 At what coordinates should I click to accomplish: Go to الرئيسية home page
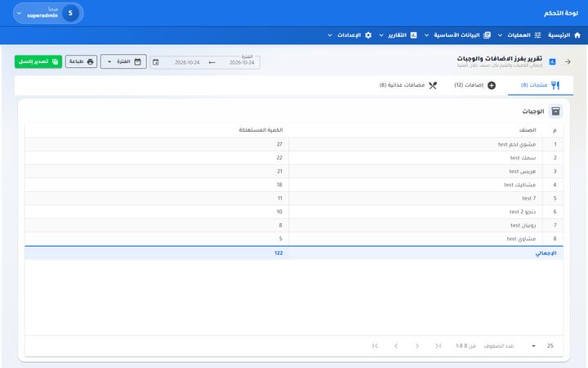pyautogui.click(x=564, y=35)
